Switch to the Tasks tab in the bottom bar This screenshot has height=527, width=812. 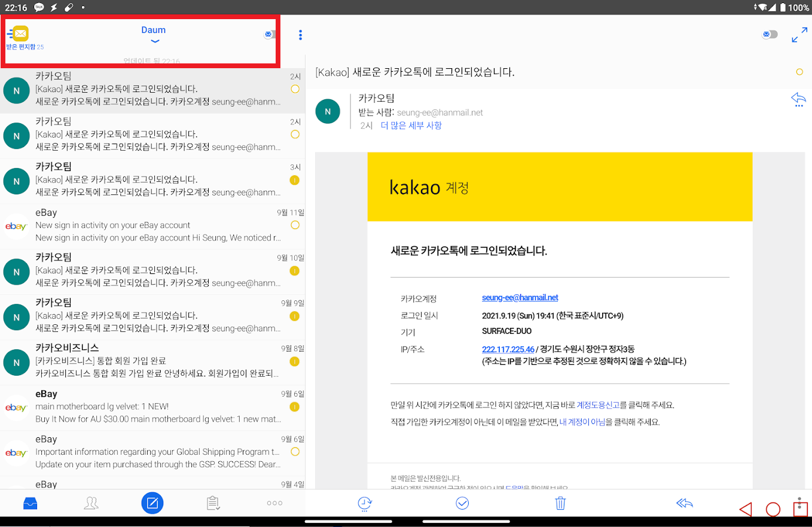pyautogui.click(x=213, y=503)
